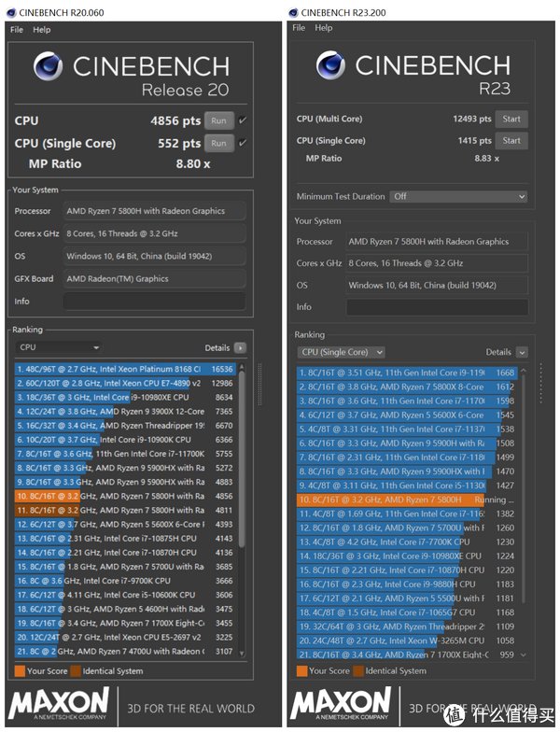
Task: Click the brown Identical System swatch in R23
Action: (x=358, y=670)
